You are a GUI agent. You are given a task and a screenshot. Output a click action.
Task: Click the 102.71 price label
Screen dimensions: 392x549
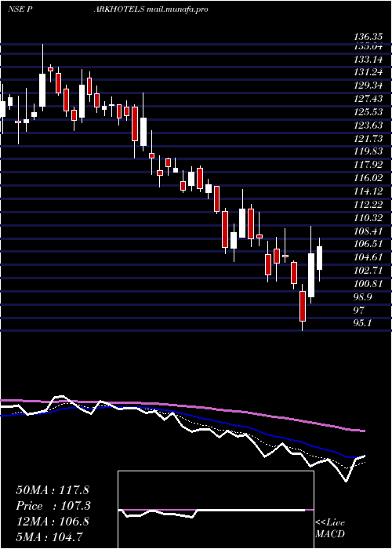[x=368, y=271]
